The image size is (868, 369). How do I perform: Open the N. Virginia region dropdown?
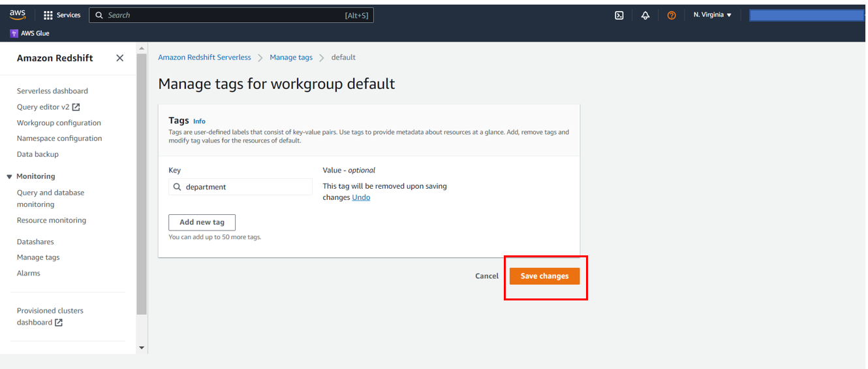[x=713, y=15]
